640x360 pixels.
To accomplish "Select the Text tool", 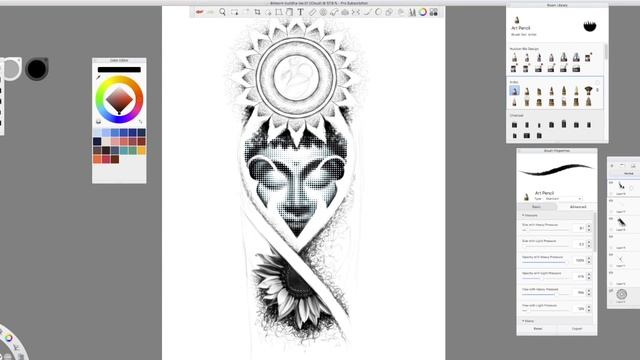I will (x=300, y=12).
